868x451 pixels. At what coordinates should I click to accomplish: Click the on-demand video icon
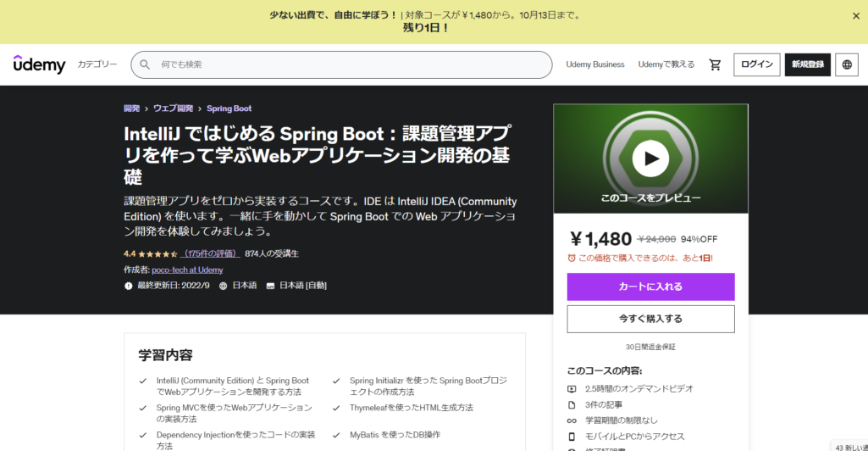572,389
